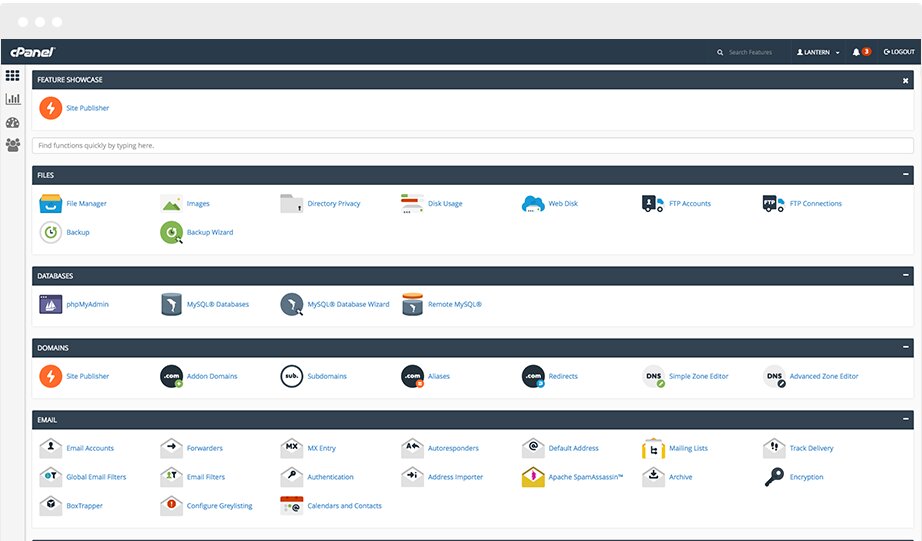Screen dimensions: 922x541
Task: Click the Encryption key icon
Action: (774, 477)
